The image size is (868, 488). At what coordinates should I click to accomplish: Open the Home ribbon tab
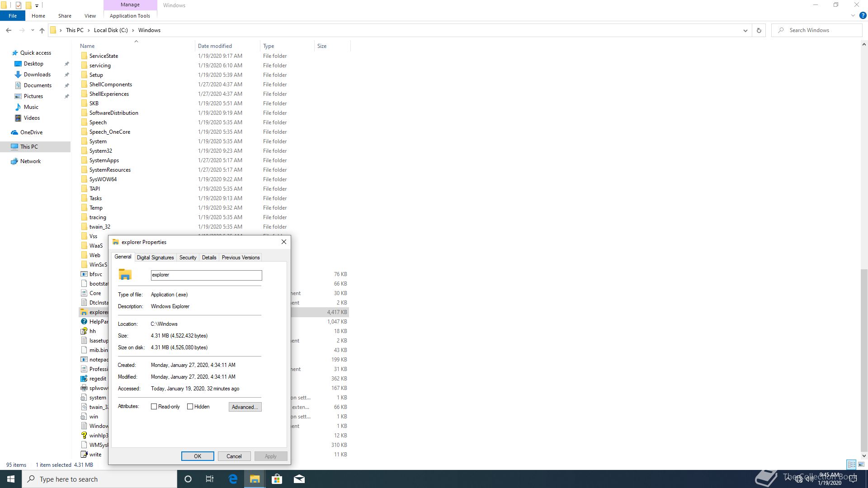click(38, 15)
